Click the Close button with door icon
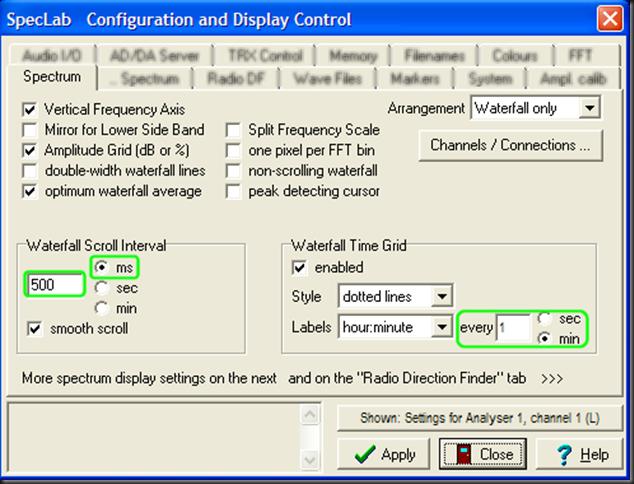 point(482,454)
